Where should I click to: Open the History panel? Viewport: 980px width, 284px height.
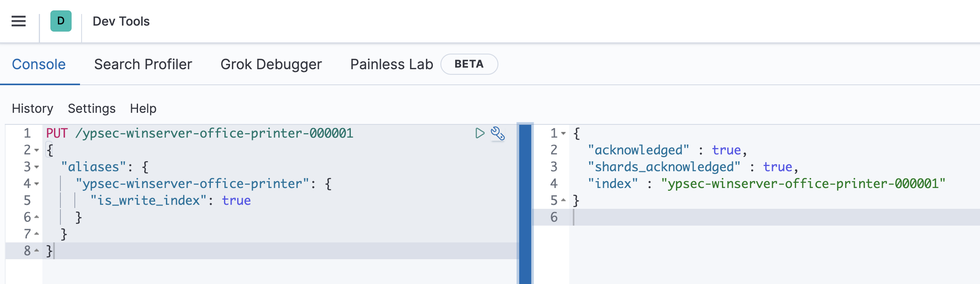(x=32, y=108)
